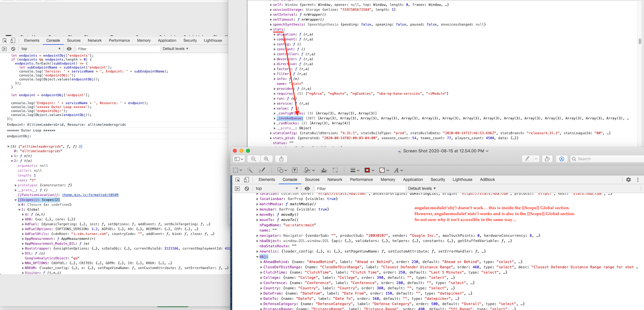
Task: Focus the Filter field in left DevTools
Action: [x=118, y=49]
